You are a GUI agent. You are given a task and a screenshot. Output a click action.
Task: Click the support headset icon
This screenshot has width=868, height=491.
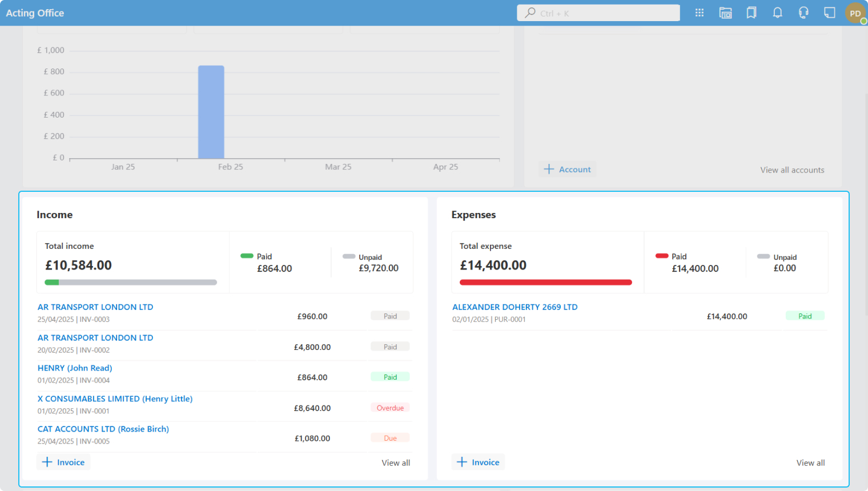click(x=803, y=13)
